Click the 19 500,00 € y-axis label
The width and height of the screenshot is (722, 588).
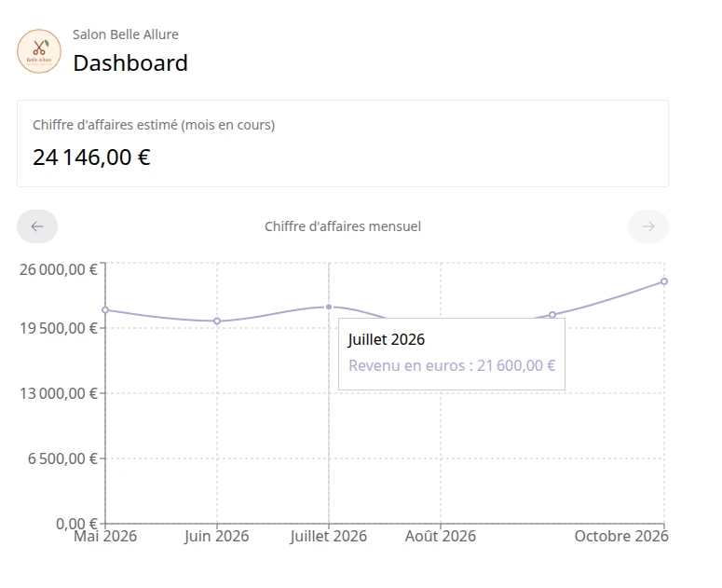pos(59,328)
